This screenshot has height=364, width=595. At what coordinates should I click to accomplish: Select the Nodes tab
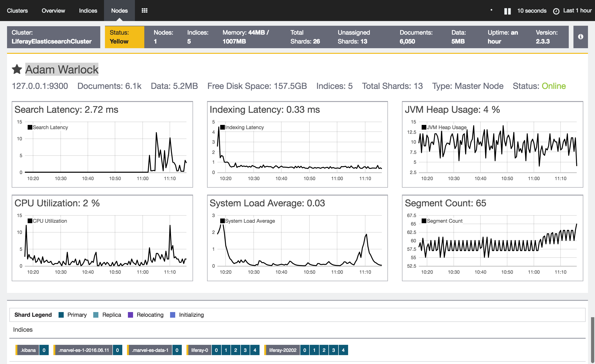(119, 11)
